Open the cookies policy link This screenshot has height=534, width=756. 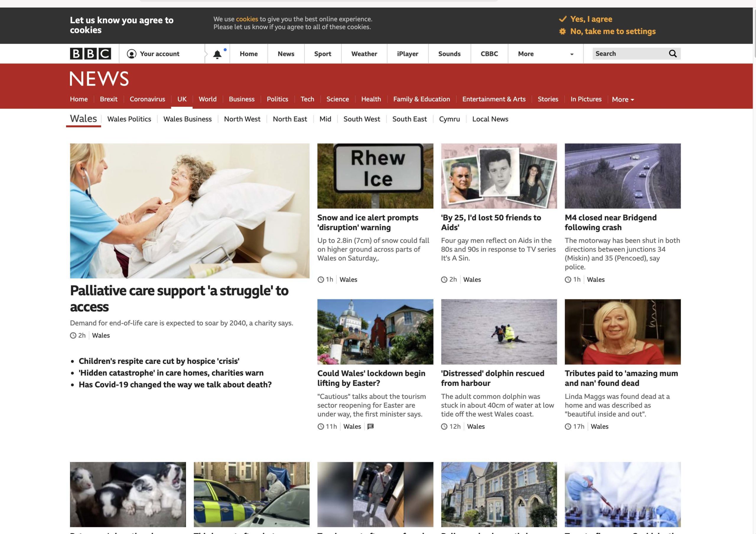pos(247,19)
